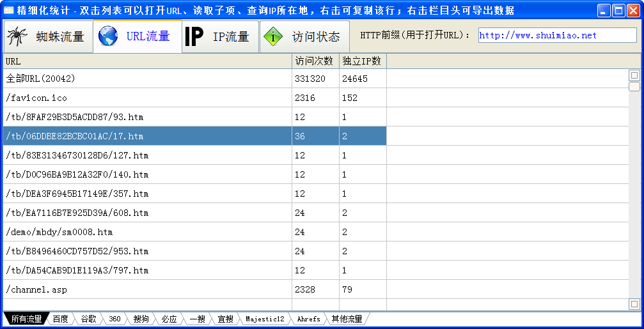Click unique IP count 24645 cell
644x329 pixels.
(x=363, y=79)
